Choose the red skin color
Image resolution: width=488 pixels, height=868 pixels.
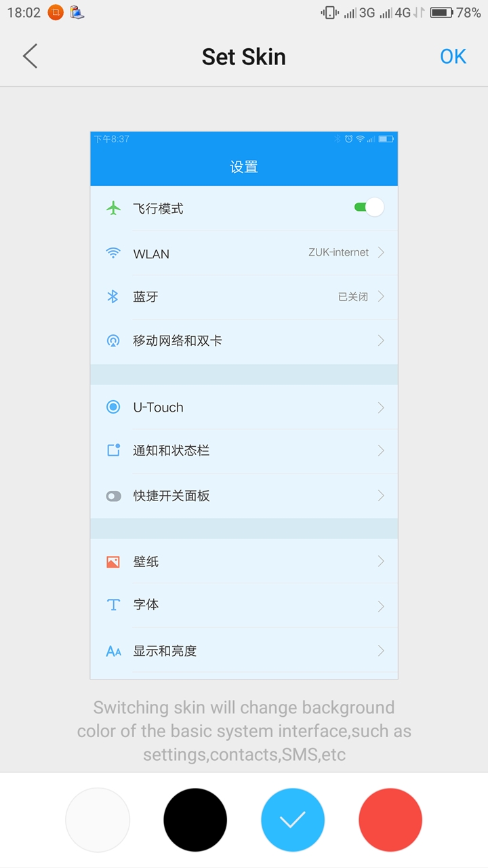coord(390,820)
